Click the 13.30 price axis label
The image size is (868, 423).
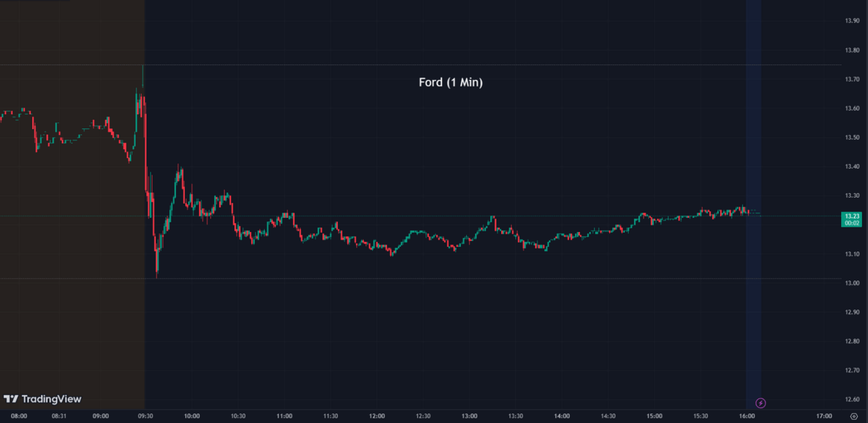[852, 196]
